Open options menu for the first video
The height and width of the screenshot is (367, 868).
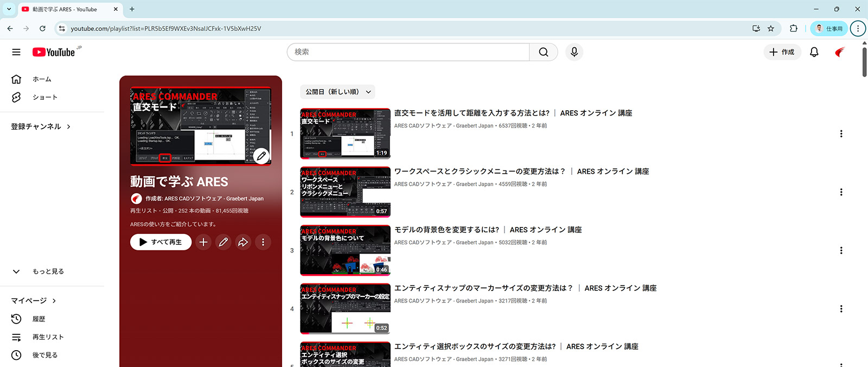(x=841, y=134)
